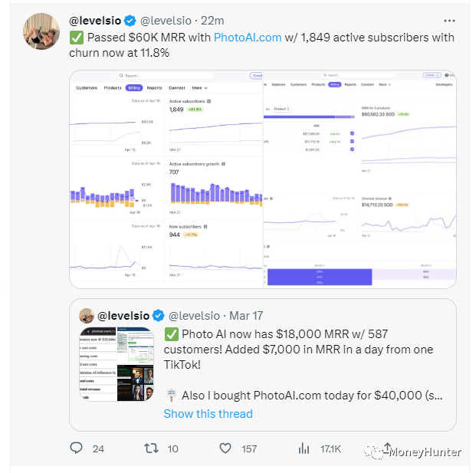This screenshot has width=476, height=473.
Task: Click Show this thread link
Action: pyautogui.click(x=208, y=414)
